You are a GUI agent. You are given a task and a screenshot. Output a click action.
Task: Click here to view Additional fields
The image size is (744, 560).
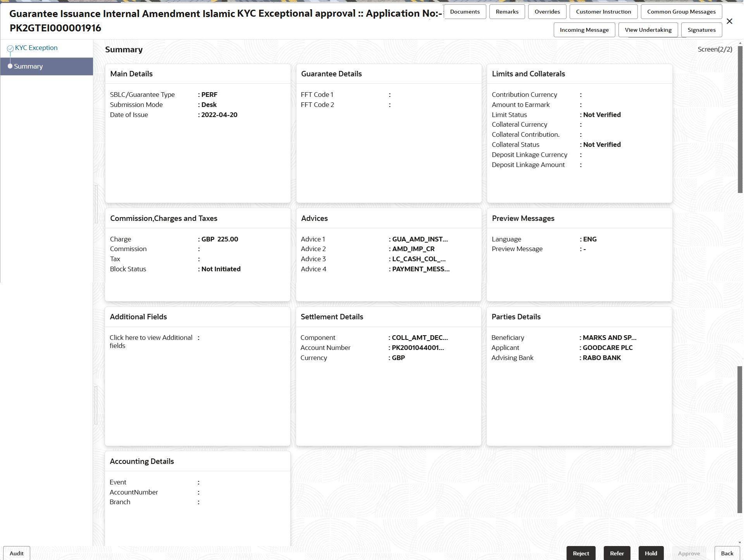(151, 341)
